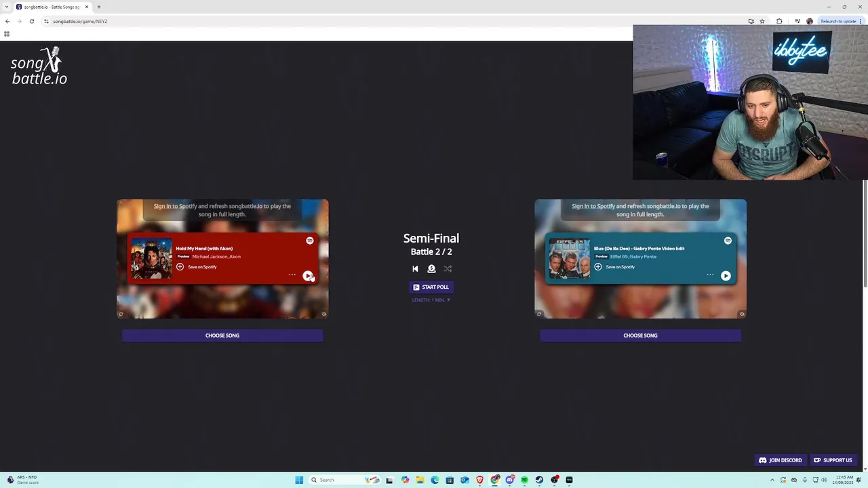
Task: Click the page vertical scrollbar
Action: point(865,234)
